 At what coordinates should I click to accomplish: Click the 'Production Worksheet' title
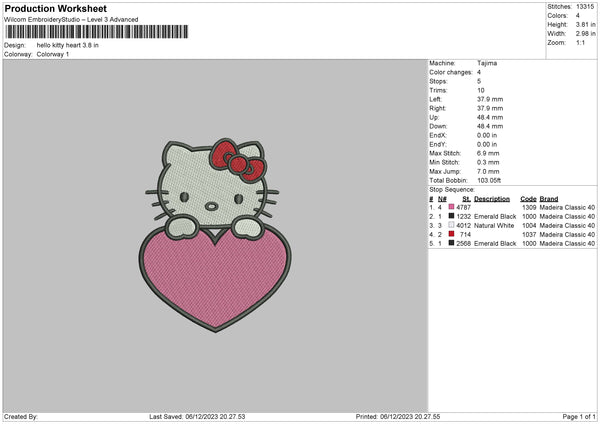click(55, 8)
